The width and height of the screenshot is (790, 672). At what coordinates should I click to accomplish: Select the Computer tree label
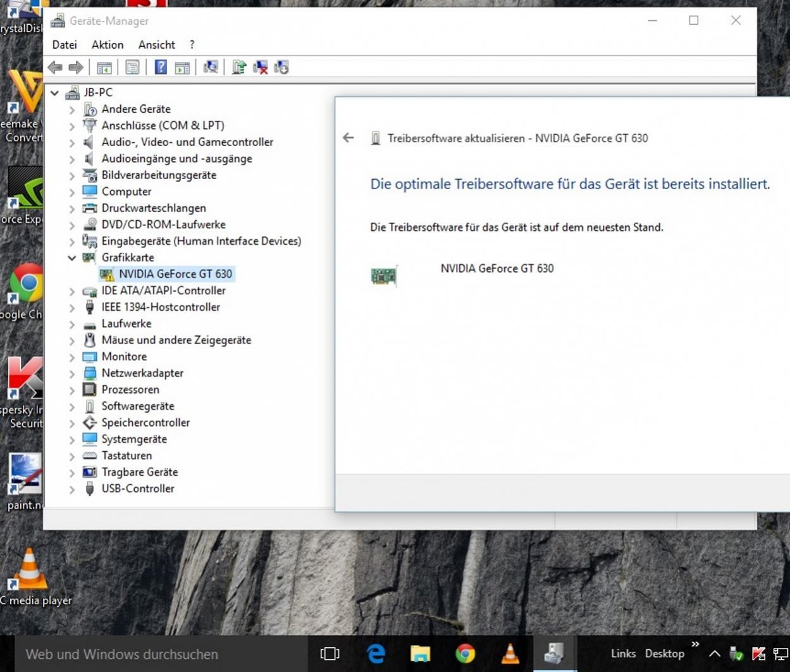click(127, 192)
